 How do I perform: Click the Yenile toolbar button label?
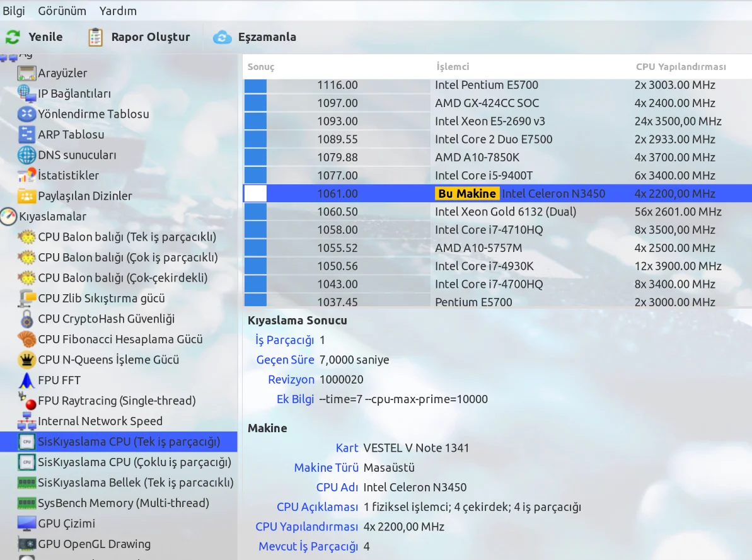click(x=45, y=37)
